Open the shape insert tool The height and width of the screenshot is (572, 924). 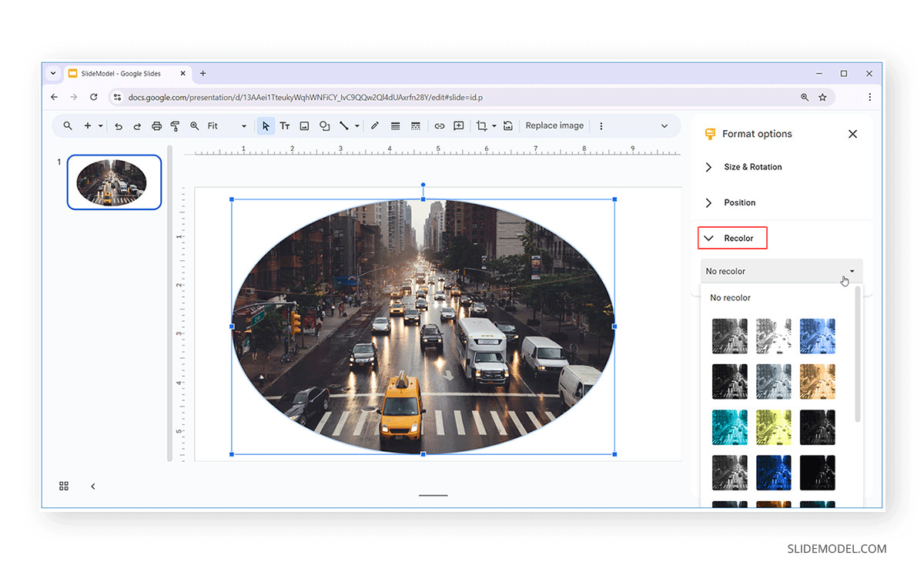(x=324, y=126)
